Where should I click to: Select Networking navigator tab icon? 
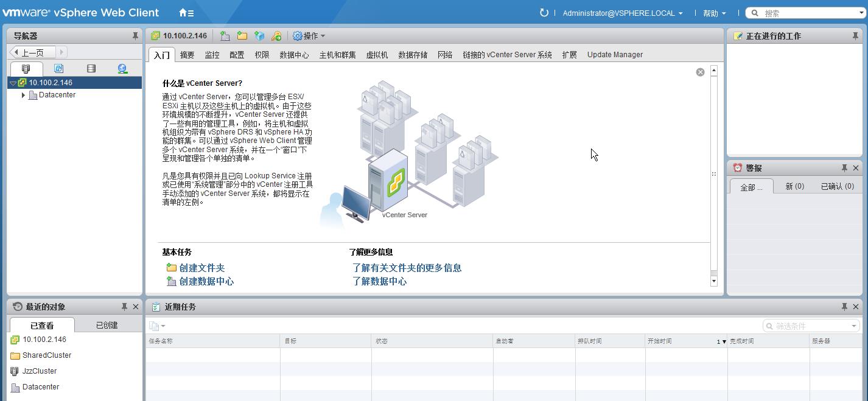coord(122,69)
